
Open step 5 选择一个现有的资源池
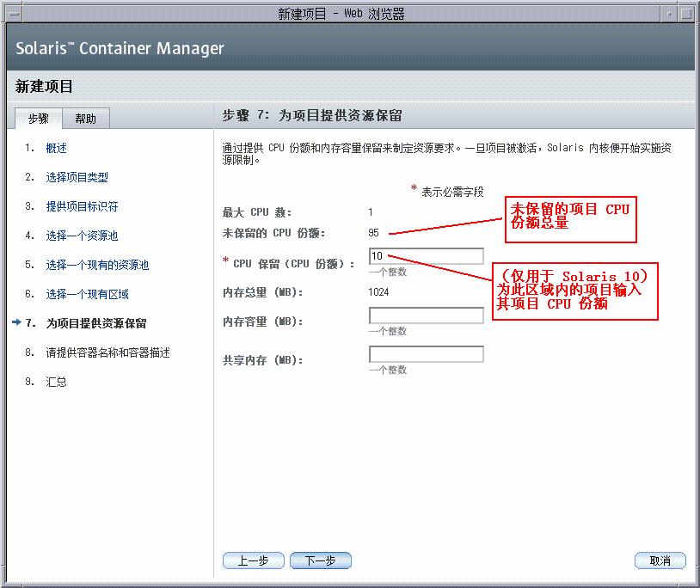(x=97, y=265)
